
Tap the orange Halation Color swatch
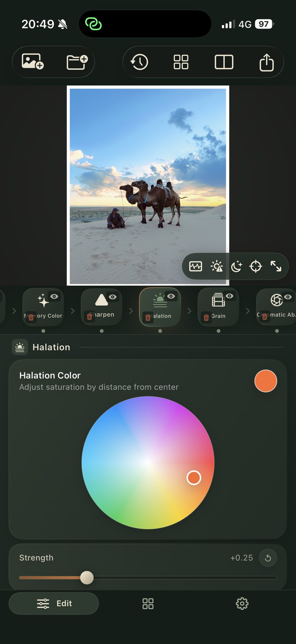tap(266, 381)
